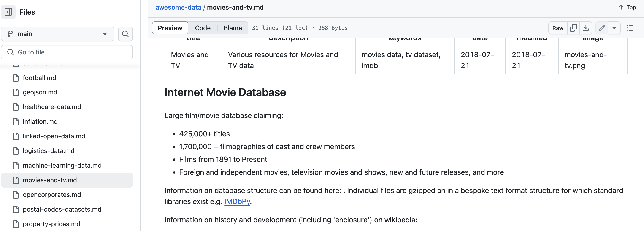Copy raw file contents

pyautogui.click(x=574, y=28)
